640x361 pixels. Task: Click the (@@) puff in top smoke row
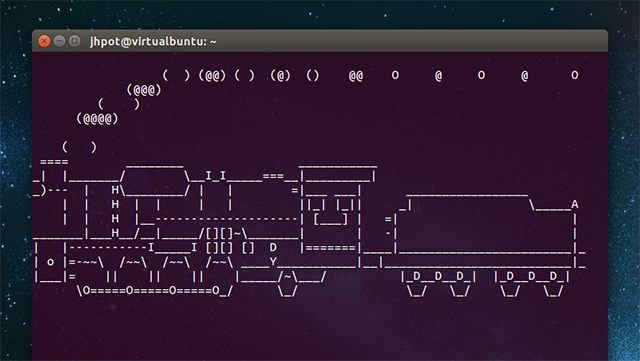(x=212, y=76)
